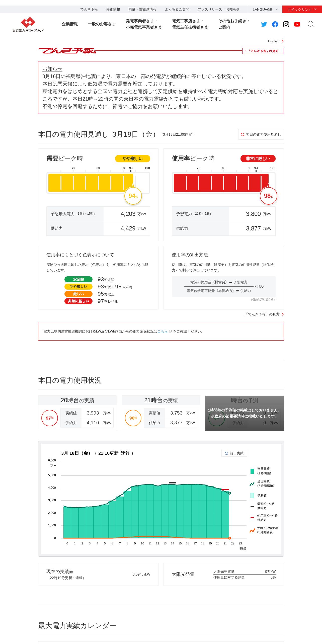Click 「でんき予報」の見方 button near title

point(263,51)
